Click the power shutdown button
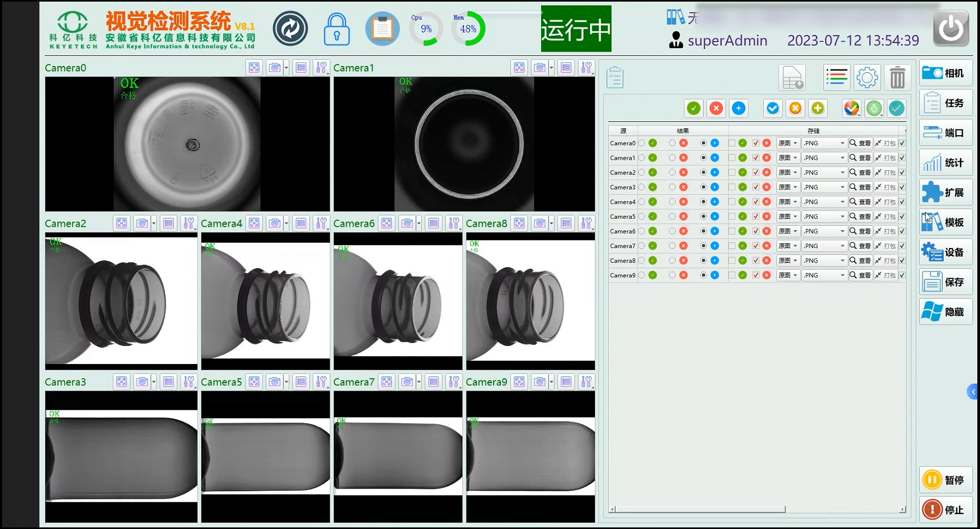 click(951, 29)
